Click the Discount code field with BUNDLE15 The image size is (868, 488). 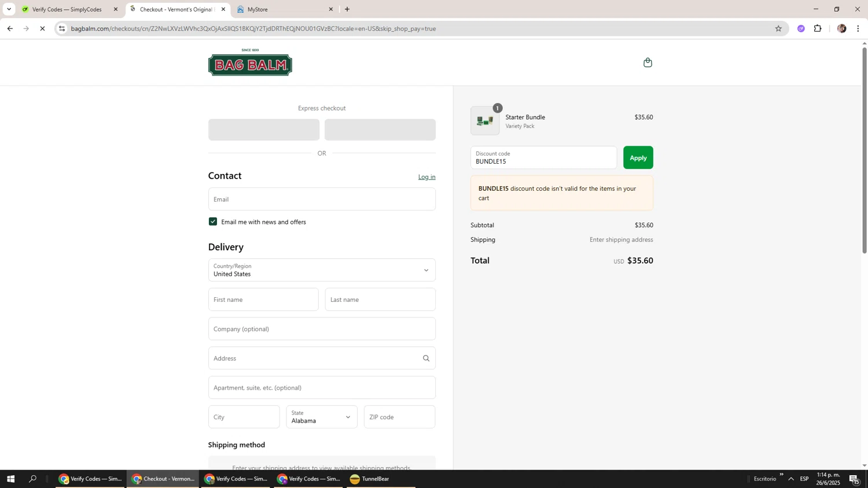[x=543, y=158]
